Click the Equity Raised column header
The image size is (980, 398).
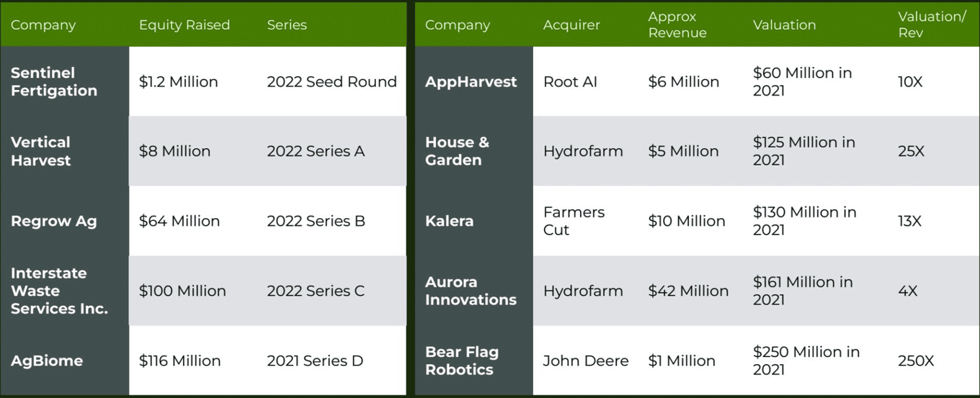(x=184, y=24)
